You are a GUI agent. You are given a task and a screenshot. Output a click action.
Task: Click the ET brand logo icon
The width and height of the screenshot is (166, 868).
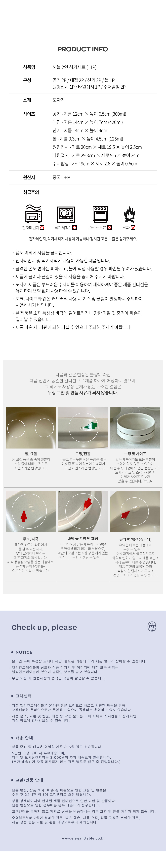(152, 626)
